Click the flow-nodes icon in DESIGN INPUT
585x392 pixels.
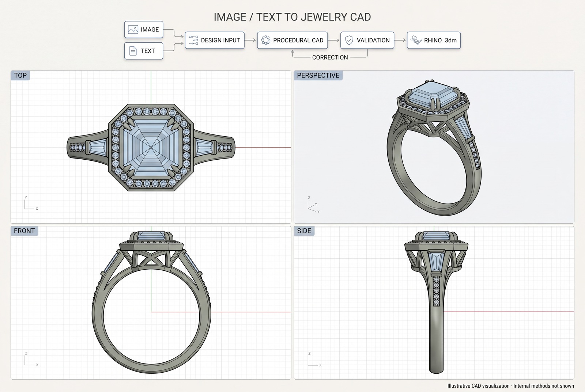point(193,40)
